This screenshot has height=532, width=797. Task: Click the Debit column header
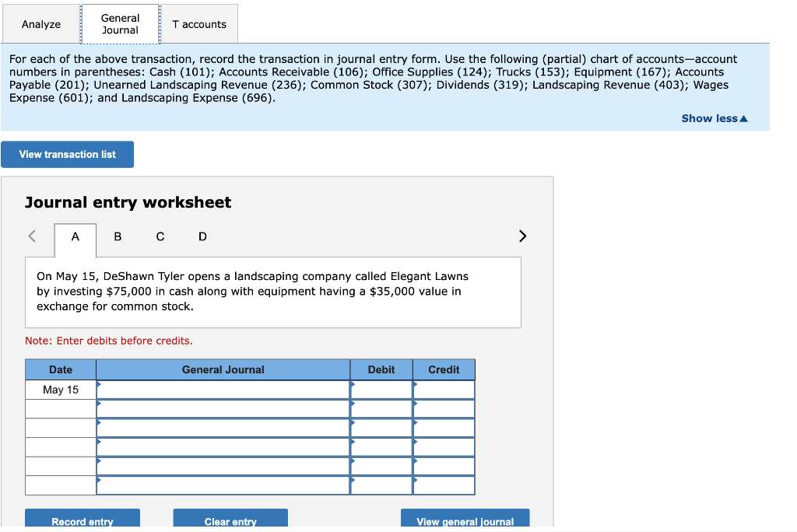pyautogui.click(x=381, y=369)
